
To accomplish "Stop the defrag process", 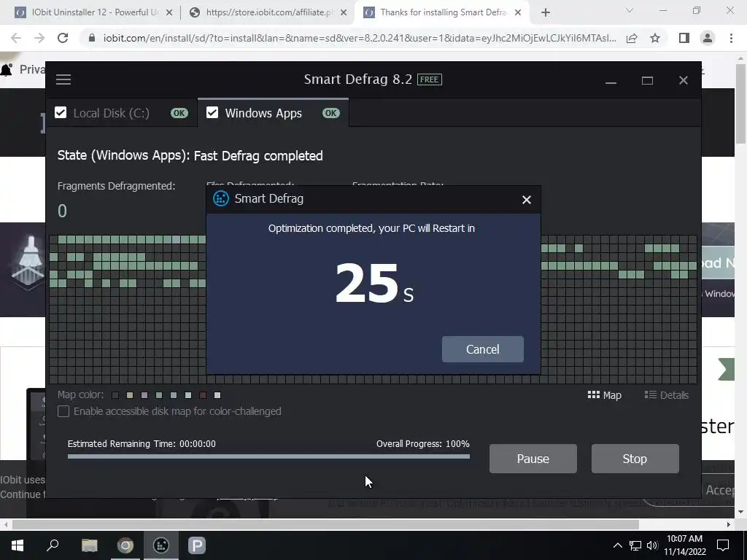I will [x=635, y=459].
